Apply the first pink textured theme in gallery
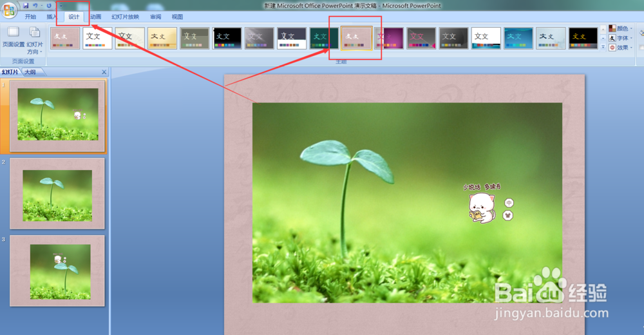644x335 pixels. pos(65,38)
